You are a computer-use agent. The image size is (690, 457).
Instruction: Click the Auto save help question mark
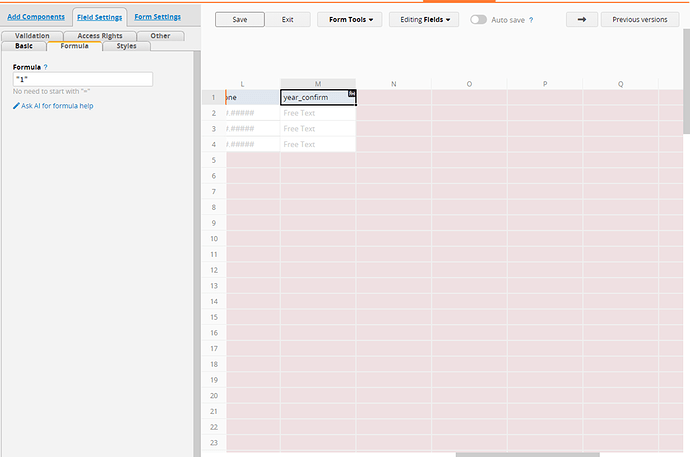pos(531,20)
